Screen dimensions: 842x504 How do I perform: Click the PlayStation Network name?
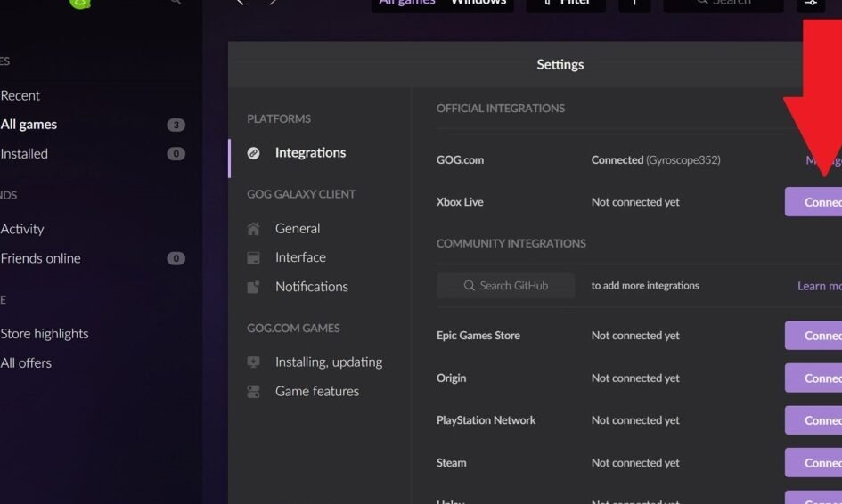coord(486,420)
